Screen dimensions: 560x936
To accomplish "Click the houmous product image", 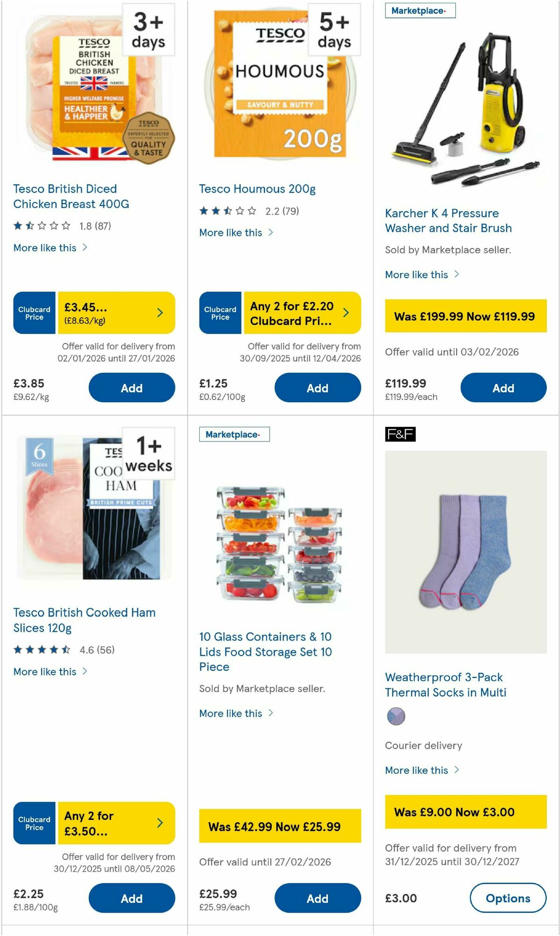I will pos(279,84).
